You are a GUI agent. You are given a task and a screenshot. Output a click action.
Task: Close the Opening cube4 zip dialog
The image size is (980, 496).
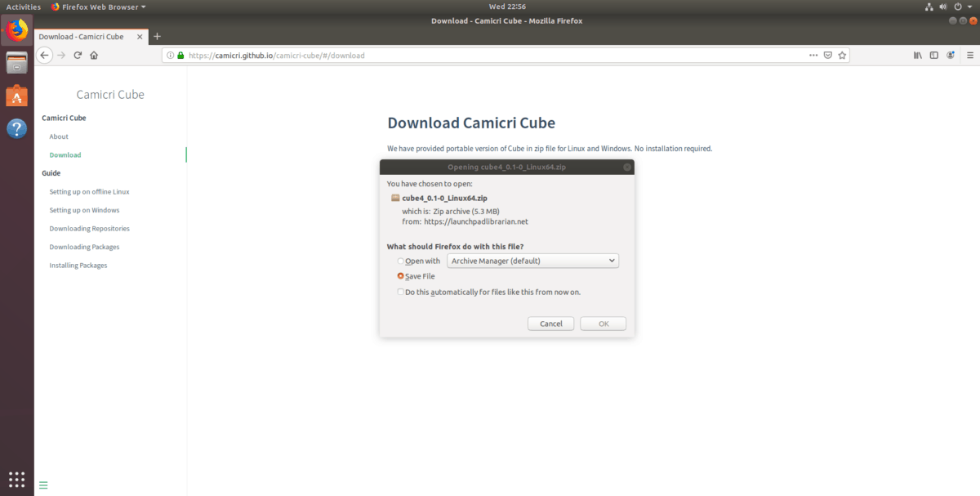click(627, 167)
